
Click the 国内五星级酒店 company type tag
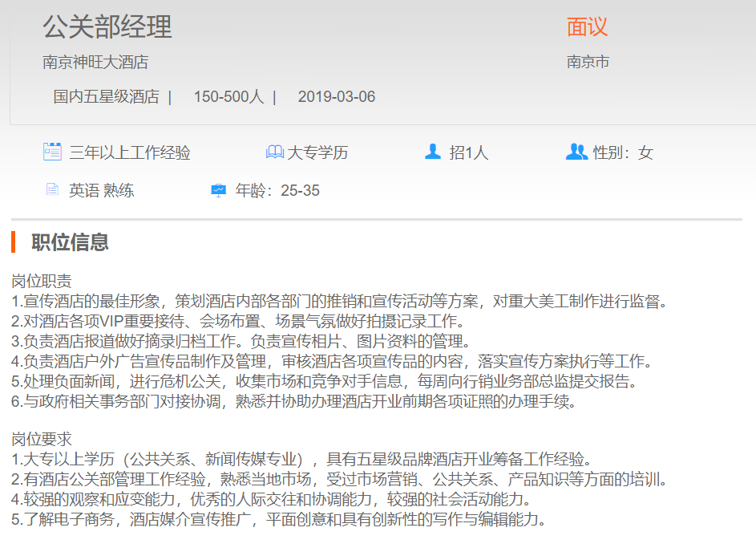coord(106,97)
